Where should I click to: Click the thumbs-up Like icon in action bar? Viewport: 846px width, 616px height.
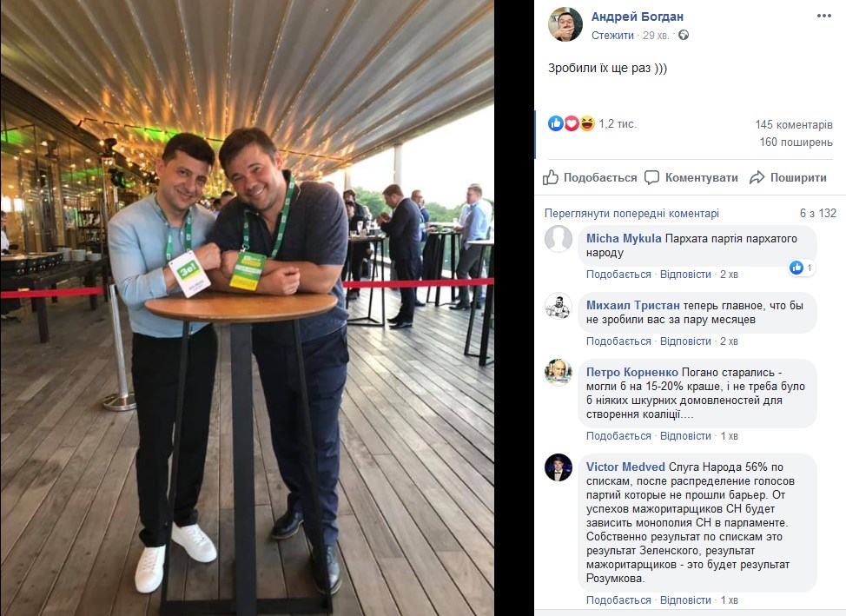551,177
